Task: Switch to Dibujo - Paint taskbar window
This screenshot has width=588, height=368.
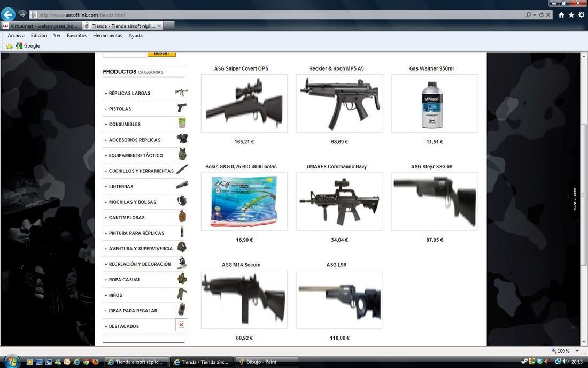Action: click(x=267, y=362)
